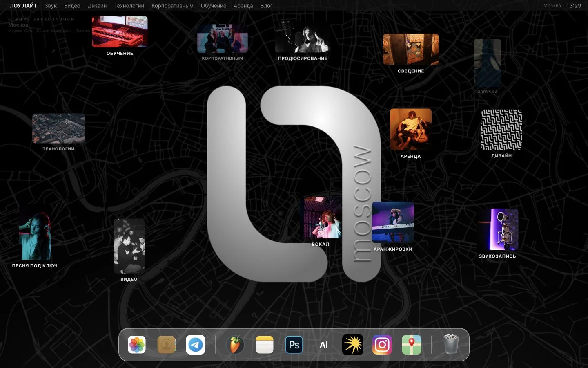Open the Звук menu
588x368 pixels.
click(x=51, y=6)
